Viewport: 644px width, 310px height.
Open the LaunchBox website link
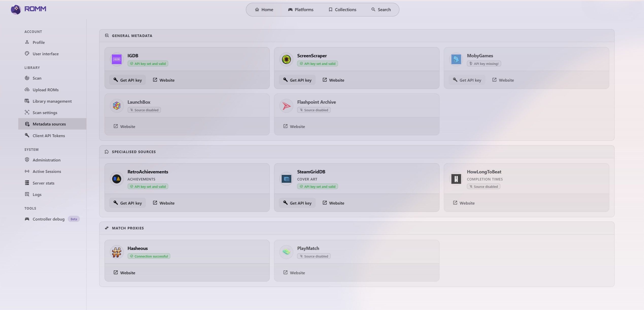point(124,126)
